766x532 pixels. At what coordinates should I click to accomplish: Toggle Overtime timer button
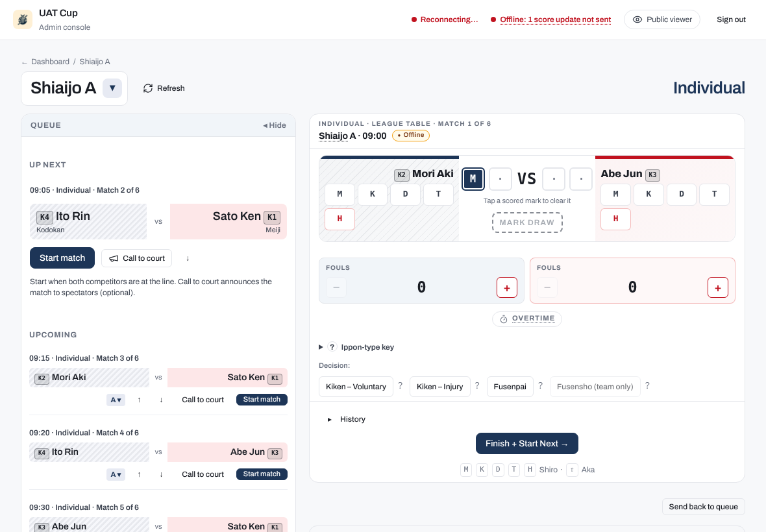tap(527, 319)
